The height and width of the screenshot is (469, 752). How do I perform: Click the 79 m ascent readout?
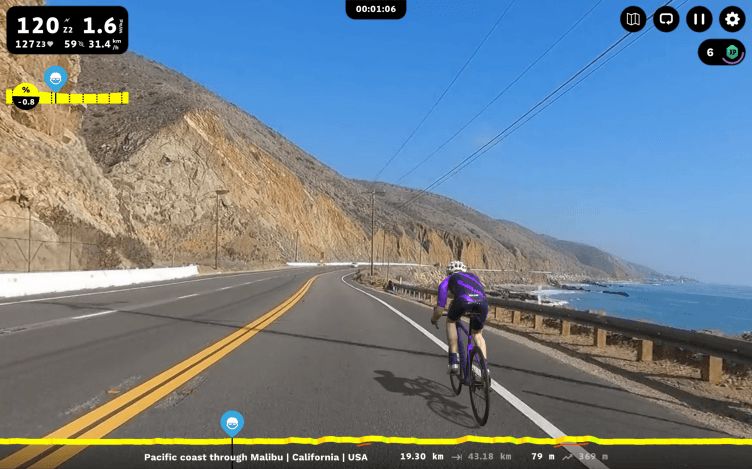pyautogui.click(x=543, y=457)
